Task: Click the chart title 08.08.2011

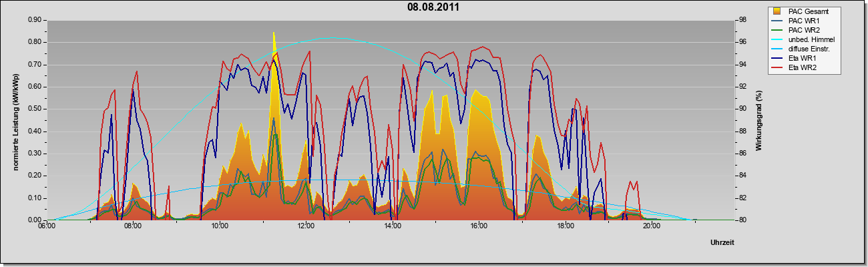Action: pos(433,7)
